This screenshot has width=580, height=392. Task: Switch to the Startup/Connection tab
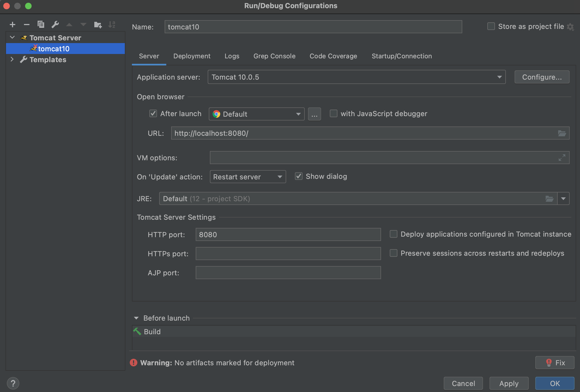pyautogui.click(x=402, y=56)
